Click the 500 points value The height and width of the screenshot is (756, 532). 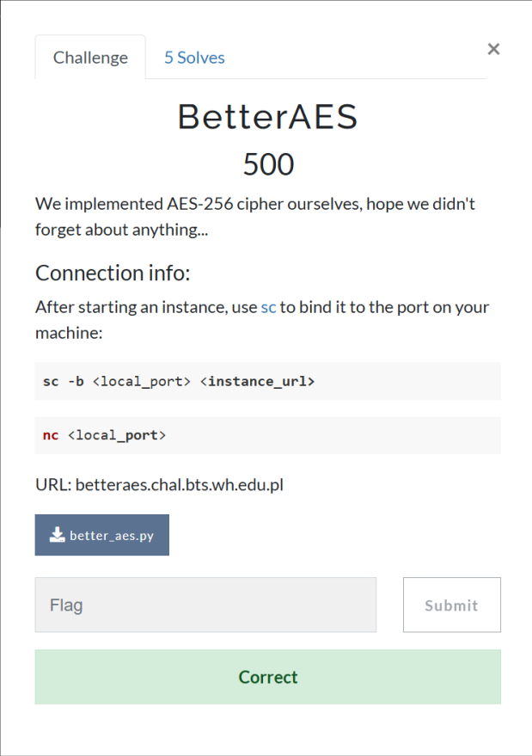pos(268,163)
